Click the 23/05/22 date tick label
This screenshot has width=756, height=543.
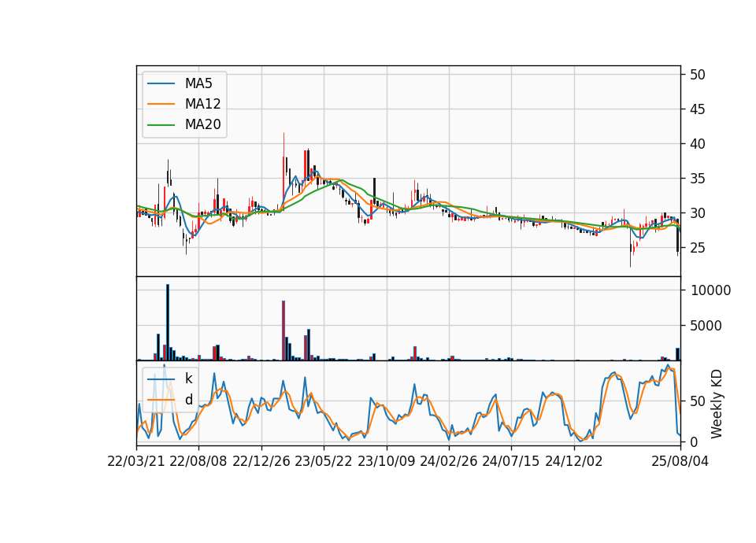(x=324, y=461)
